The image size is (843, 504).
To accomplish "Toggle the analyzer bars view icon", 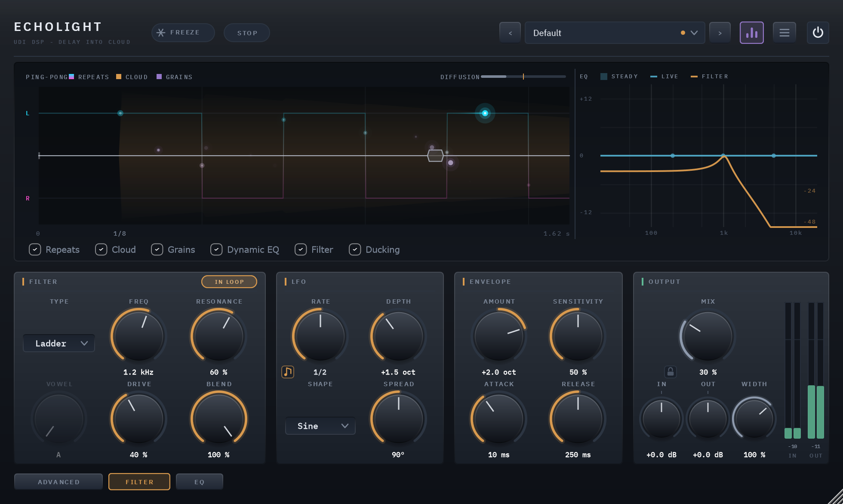I will click(751, 33).
